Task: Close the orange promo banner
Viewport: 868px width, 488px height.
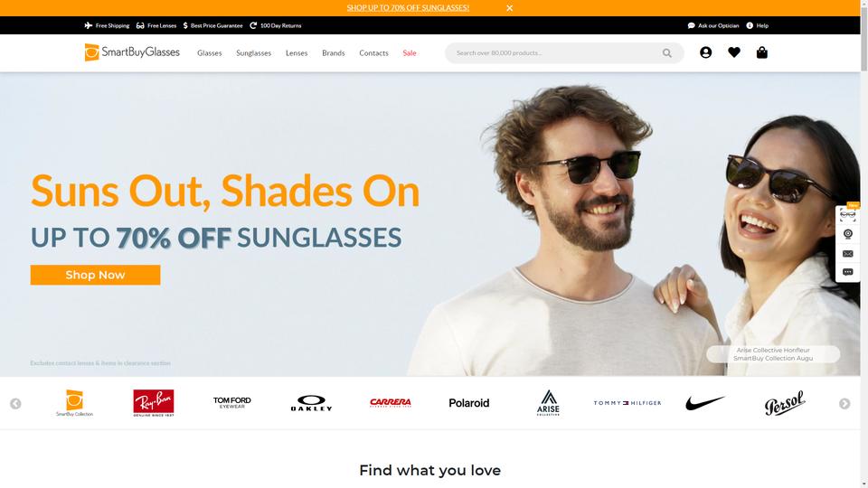Action: [x=509, y=8]
